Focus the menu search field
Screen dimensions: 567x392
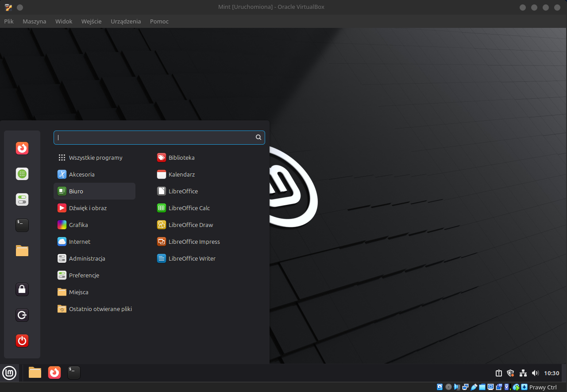pos(159,138)
